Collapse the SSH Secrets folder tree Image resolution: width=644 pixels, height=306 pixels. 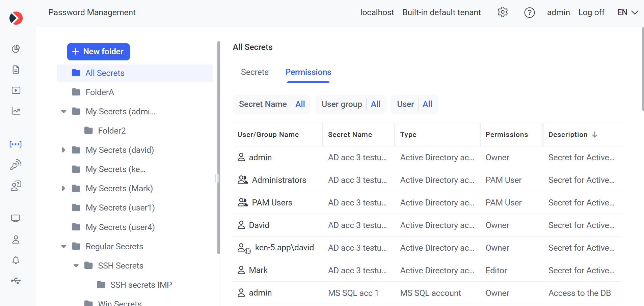(76, 266)
